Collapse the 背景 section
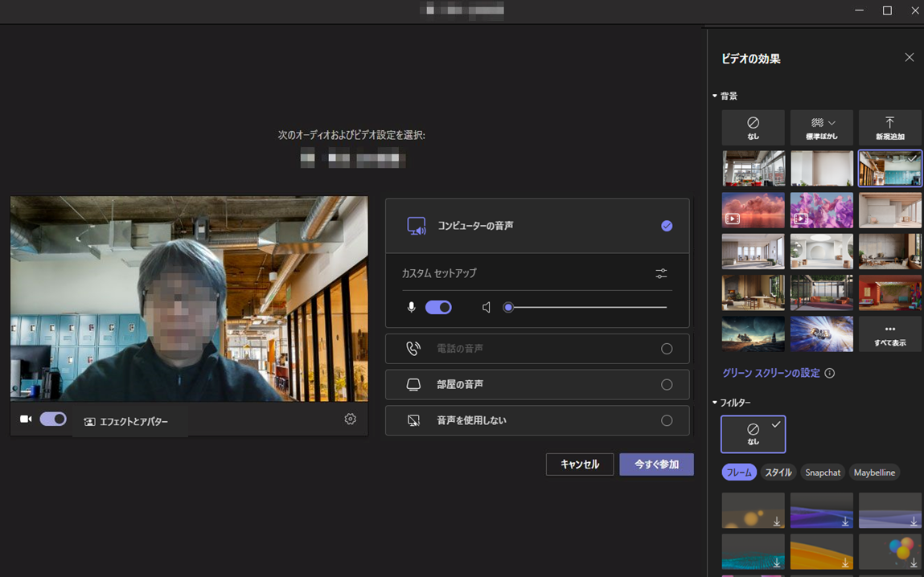Screen dimensions: 924x577 [x=715, y=95]
